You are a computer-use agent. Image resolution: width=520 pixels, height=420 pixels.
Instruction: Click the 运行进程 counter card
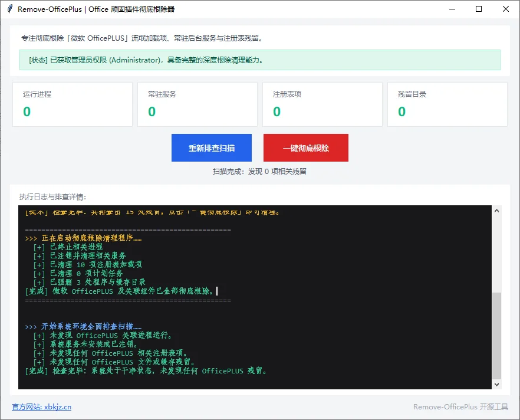(x=73, y=104)
